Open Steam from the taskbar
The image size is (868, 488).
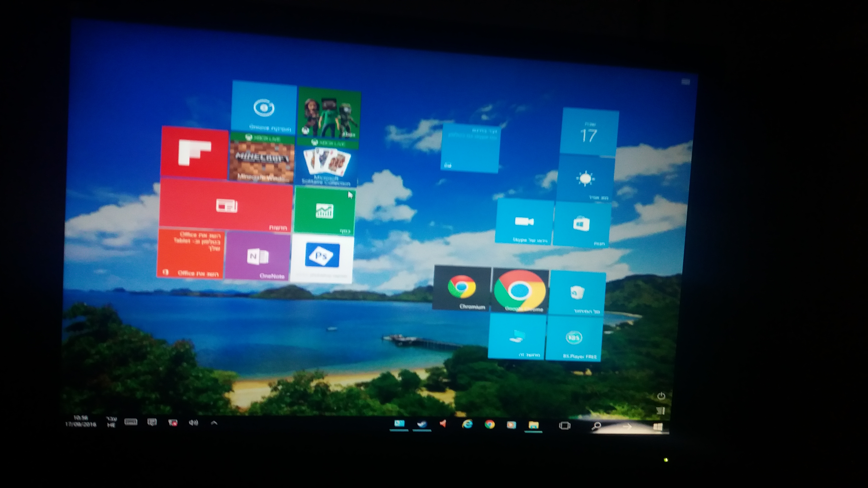[422, 424]
